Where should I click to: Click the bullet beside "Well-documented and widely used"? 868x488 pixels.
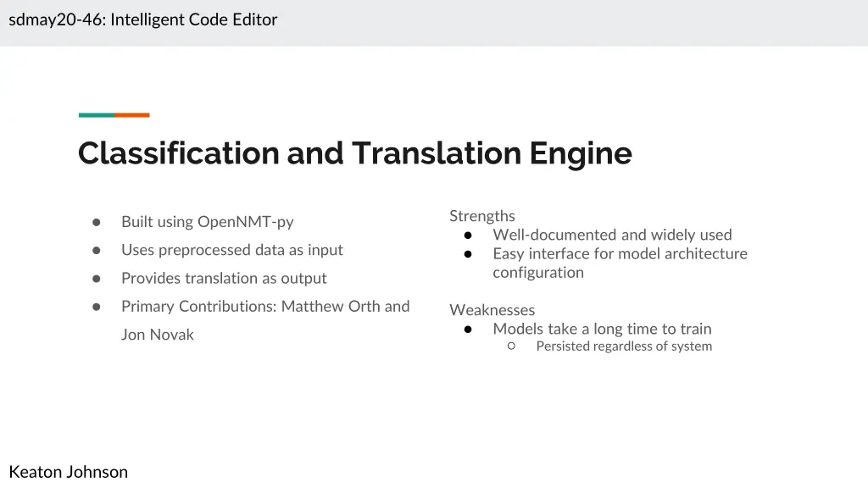(x=468, y=235)
